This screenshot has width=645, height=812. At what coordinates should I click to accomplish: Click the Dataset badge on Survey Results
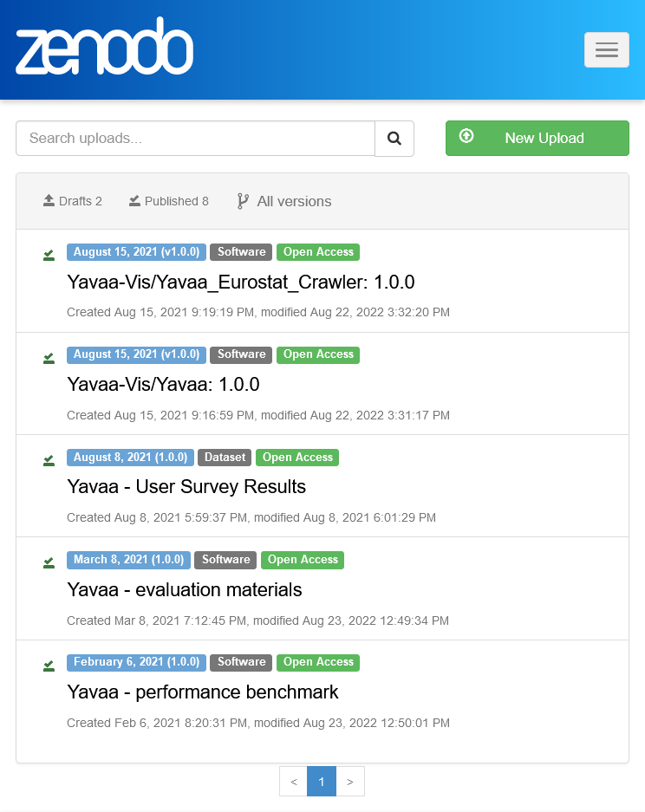(225, 458)
